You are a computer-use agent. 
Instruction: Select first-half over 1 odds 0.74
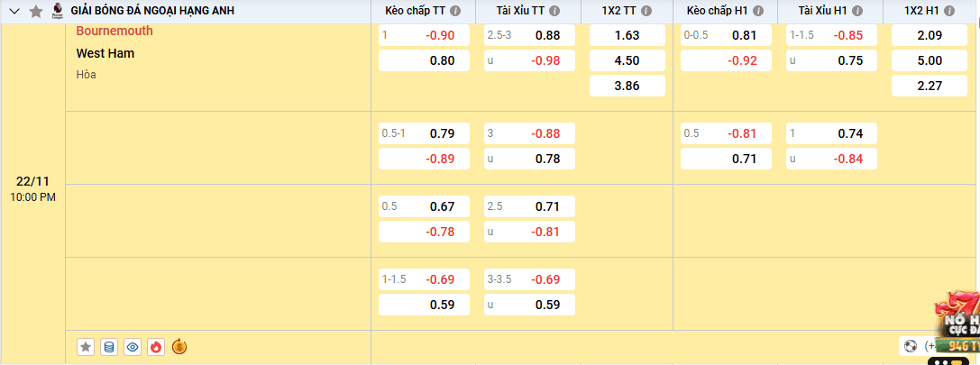[831, 133]
